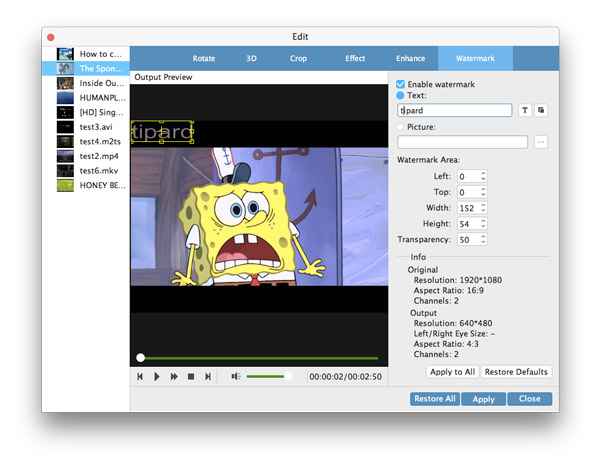Viewport: 600px width, 468px height.
Task: Click the volume slider track
Action: point(266,376)
